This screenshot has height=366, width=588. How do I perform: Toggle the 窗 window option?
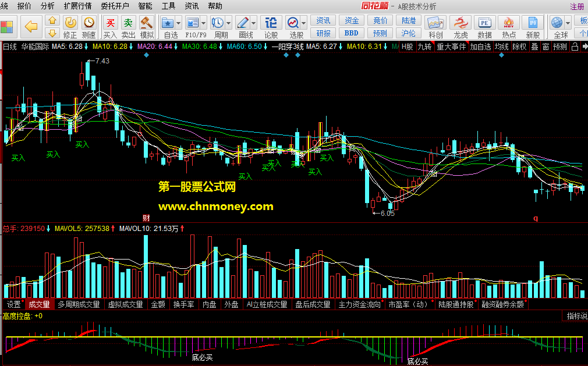546,47
